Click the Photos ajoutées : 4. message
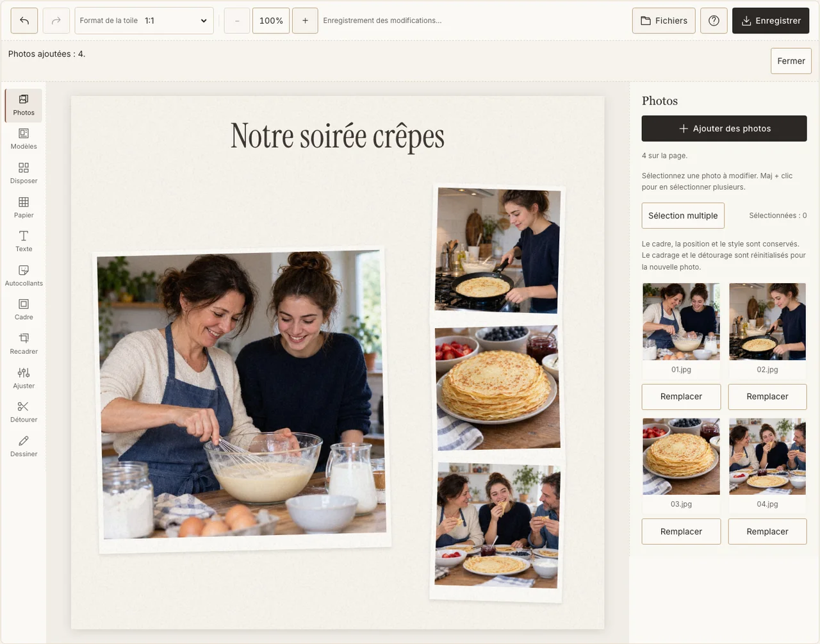The height and width of the screenshot is (644, 820). click(47, 54)
